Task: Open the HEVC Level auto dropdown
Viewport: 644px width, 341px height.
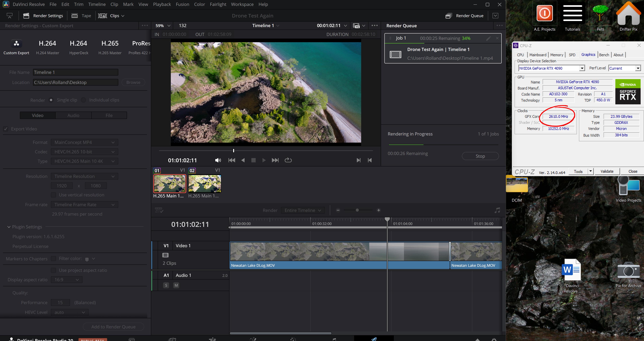Action: 70,312
